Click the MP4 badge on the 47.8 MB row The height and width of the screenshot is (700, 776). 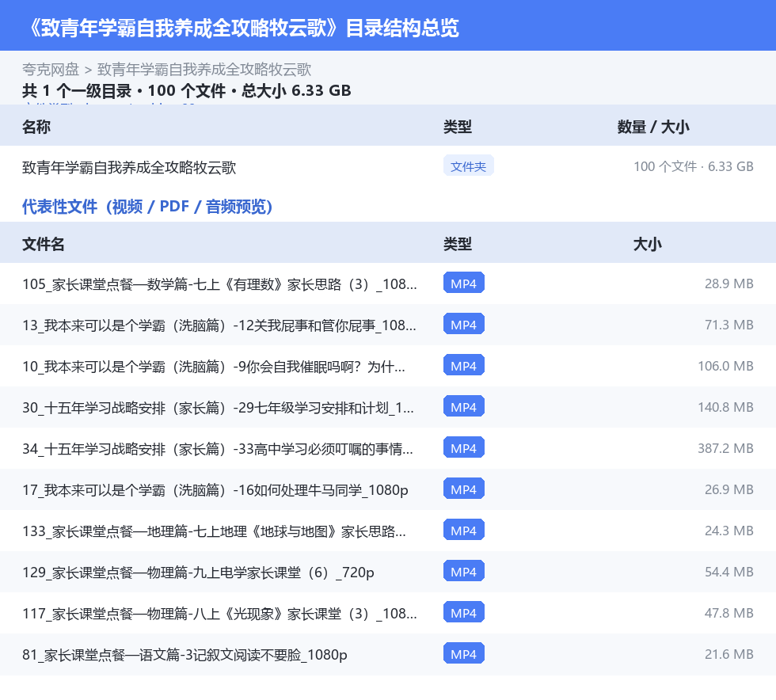coord(464,612)
